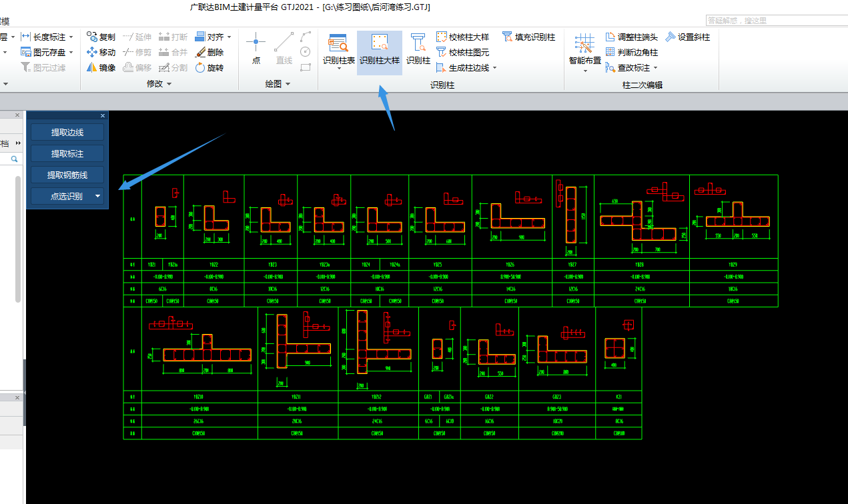Click 校核柱图元 check column element
The image size is (848, 504).
pos(462,52)
